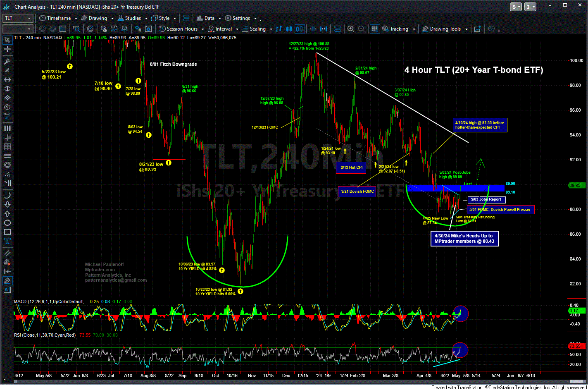Toggle the compress bars spacing icon
The image size is (588, 390).
(x=313, y=29)
